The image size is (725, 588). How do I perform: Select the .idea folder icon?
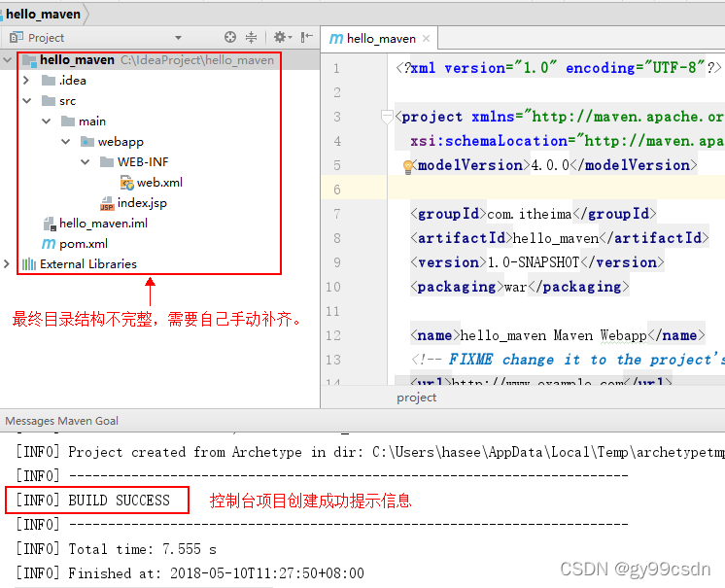click(48, 81)
